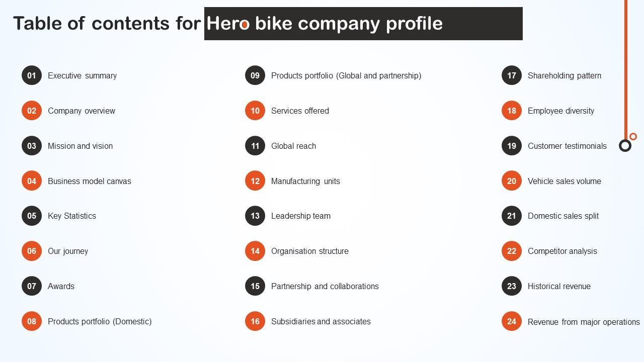Go to Competitor analysis section
This screenshot has height=362, width=644.
(562, 251)
